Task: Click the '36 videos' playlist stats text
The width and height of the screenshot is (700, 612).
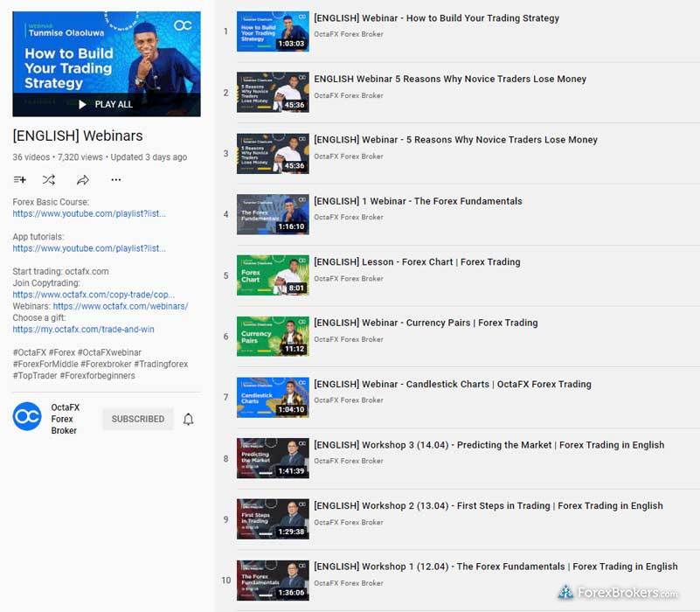Action: coord(31,157)
